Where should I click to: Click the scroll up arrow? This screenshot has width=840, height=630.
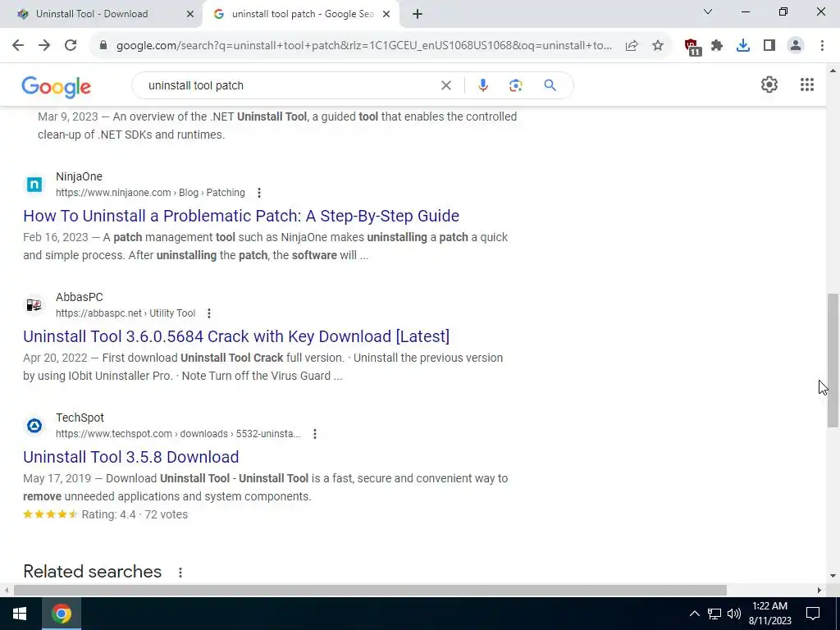833,71
